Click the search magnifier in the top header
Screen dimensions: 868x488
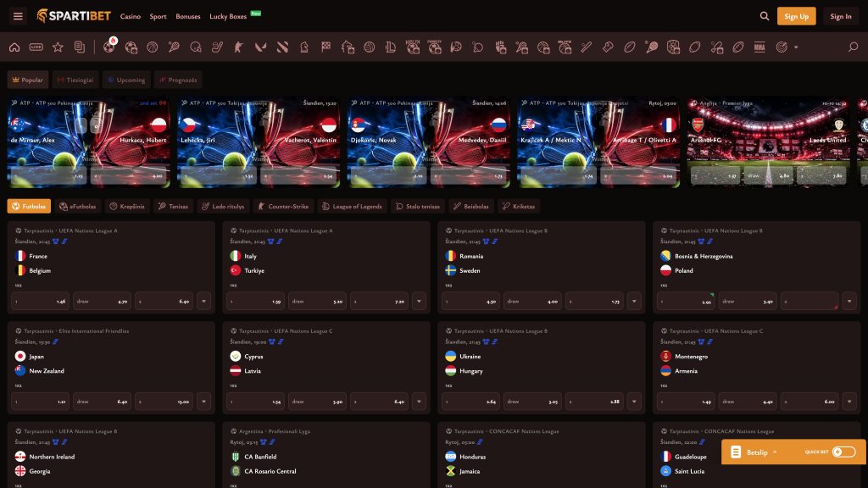tap(765, 16)
